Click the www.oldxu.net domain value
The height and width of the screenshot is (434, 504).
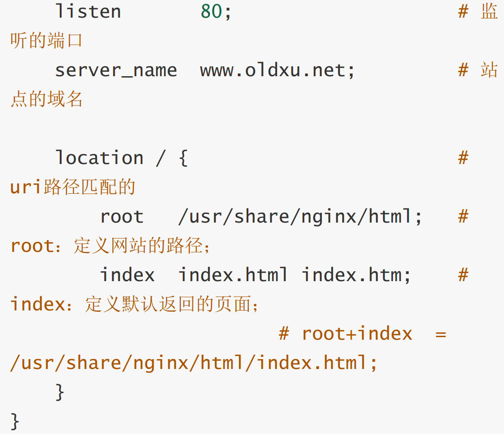coord(277,70)
